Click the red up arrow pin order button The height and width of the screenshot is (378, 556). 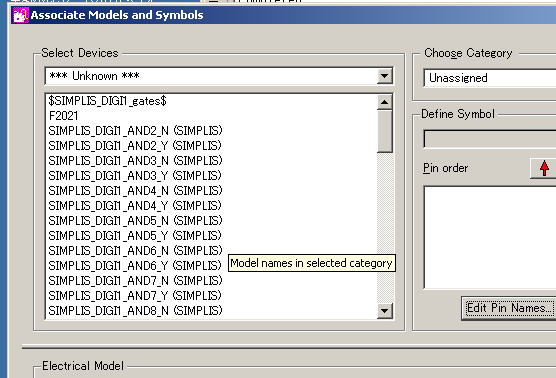pos(544,168)
